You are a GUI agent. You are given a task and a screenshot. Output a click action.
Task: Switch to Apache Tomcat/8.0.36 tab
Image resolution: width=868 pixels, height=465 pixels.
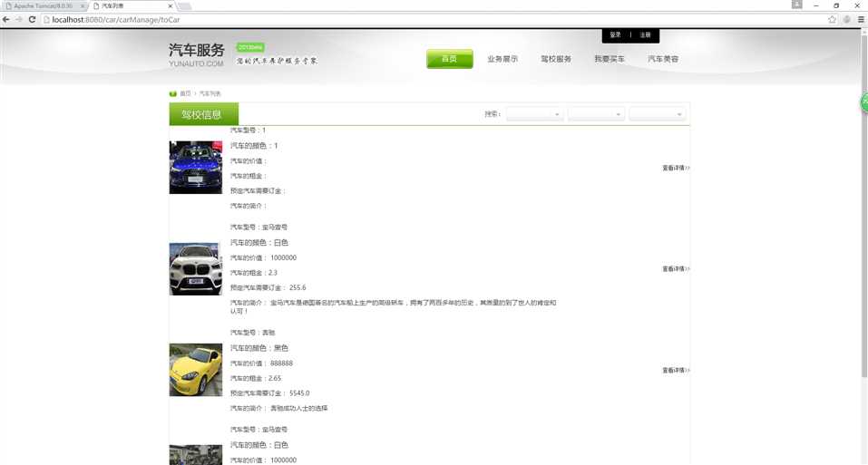click(44, 5)
